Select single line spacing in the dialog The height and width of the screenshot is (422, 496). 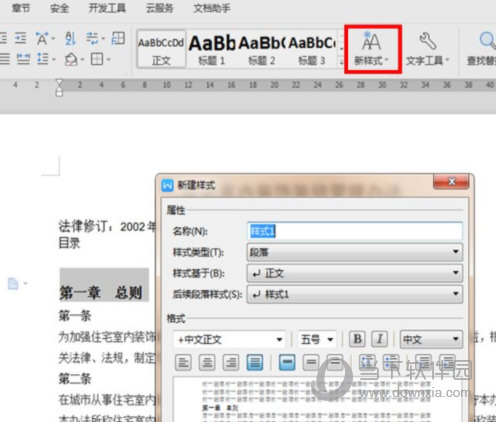287,362
